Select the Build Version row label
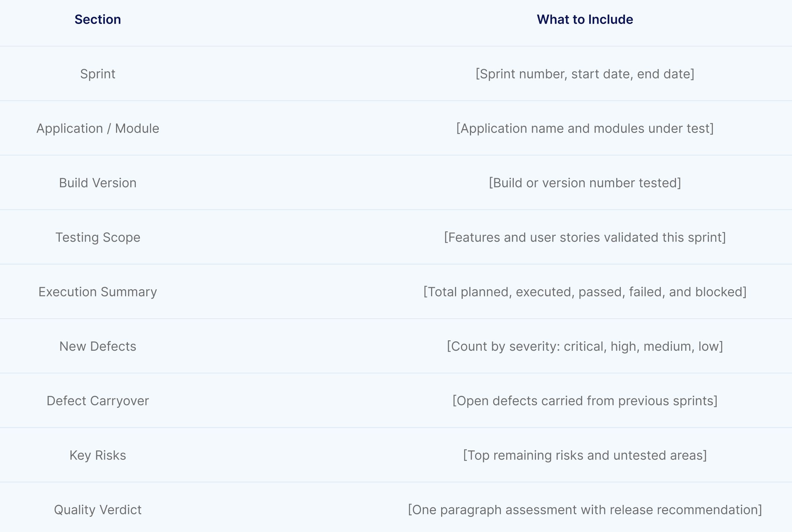 (98, 182)
